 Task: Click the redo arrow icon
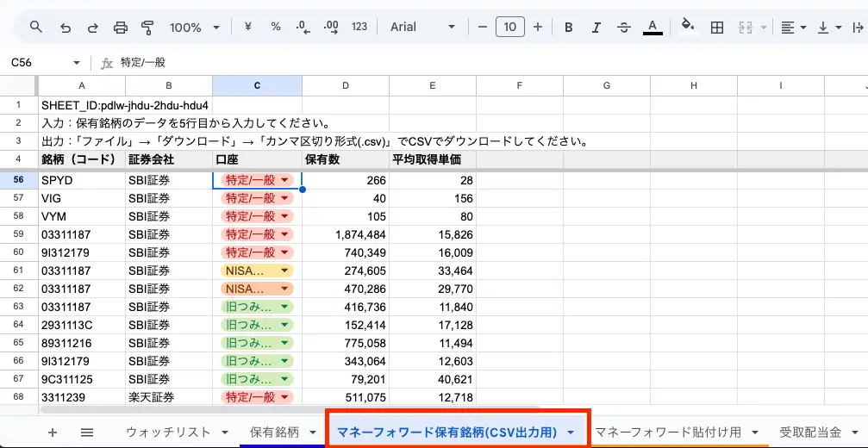[93, 27]
